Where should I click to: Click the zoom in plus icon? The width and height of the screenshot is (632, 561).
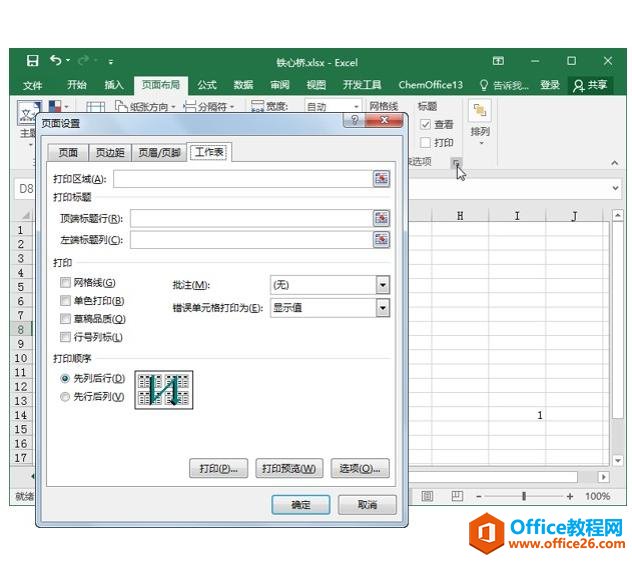coord(570,496)
